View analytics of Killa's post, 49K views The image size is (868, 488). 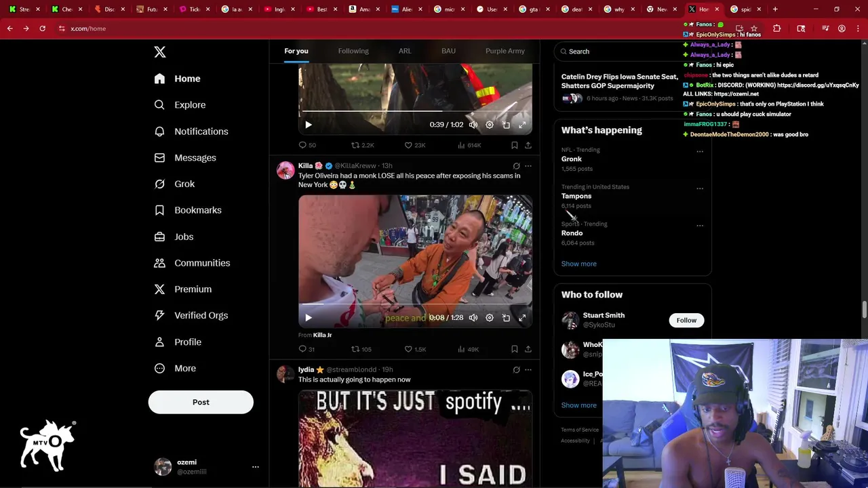click(468, 349)
